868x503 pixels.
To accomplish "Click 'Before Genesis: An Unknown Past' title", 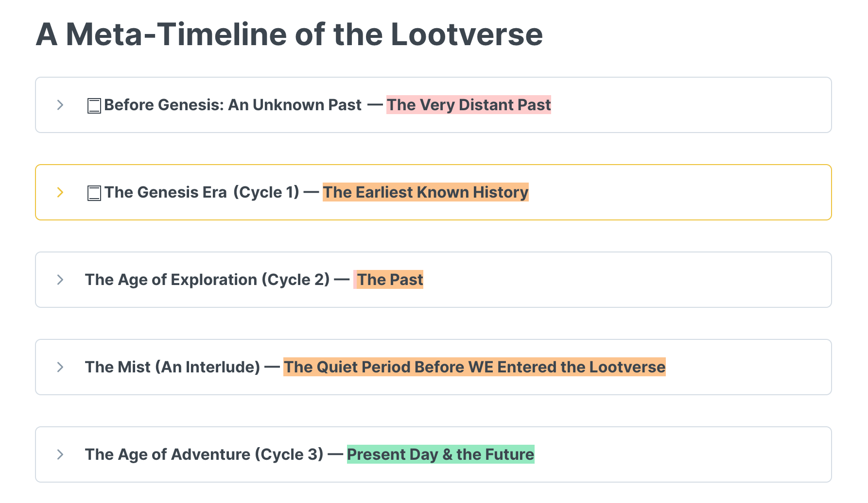I will click(x=233, y=105).
